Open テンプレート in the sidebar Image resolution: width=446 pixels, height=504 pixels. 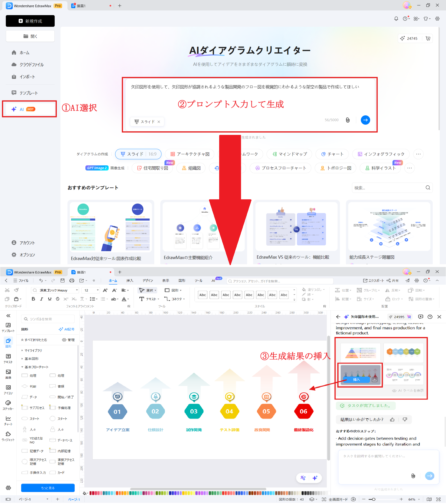25,93
